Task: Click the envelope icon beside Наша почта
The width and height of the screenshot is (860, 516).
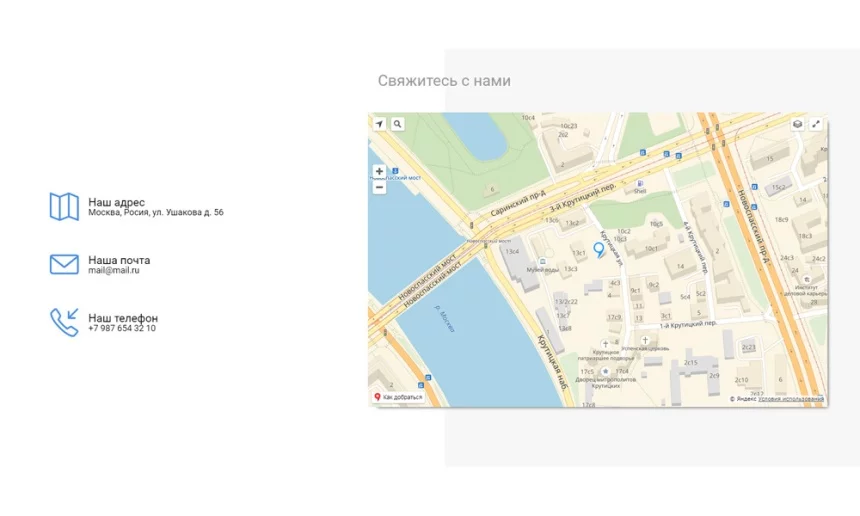Action: click(64, 264)
